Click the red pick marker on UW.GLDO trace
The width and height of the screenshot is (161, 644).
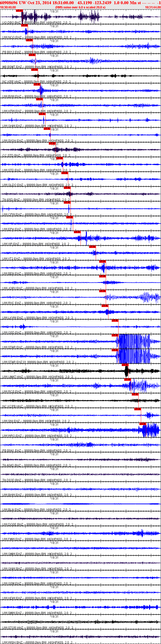click(x=65, y=173)
